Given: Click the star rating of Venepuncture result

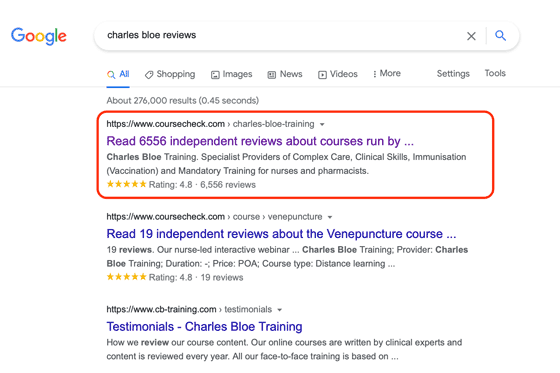Looking at the screenshot, I should (x=126, y=277).
